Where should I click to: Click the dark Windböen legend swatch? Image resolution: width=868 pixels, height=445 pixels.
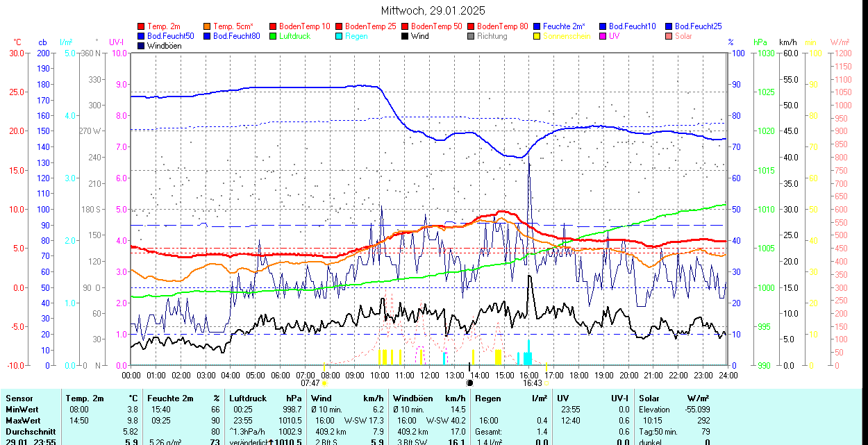pyautogui.click(x=142, y=46)
